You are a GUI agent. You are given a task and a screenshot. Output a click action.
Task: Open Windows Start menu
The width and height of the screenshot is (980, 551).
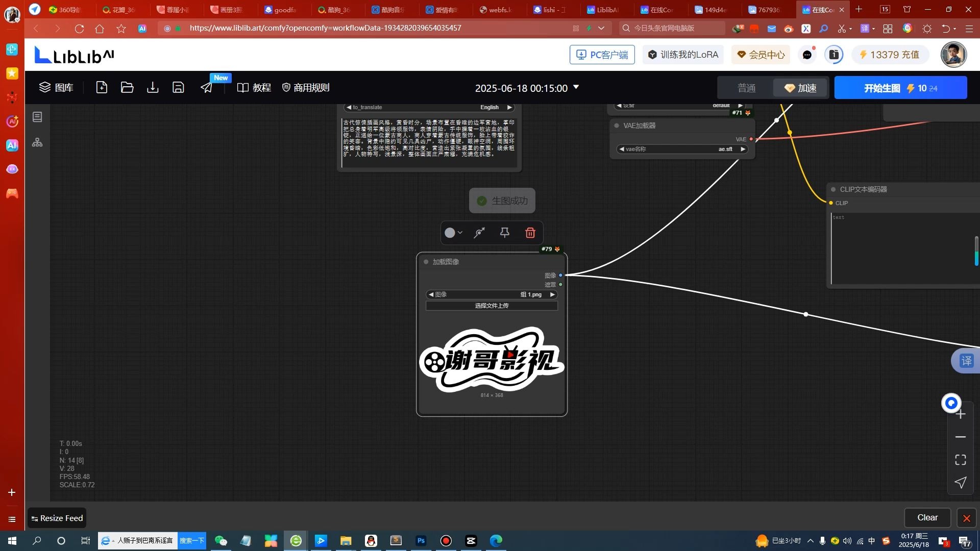(x=12, y=541)
